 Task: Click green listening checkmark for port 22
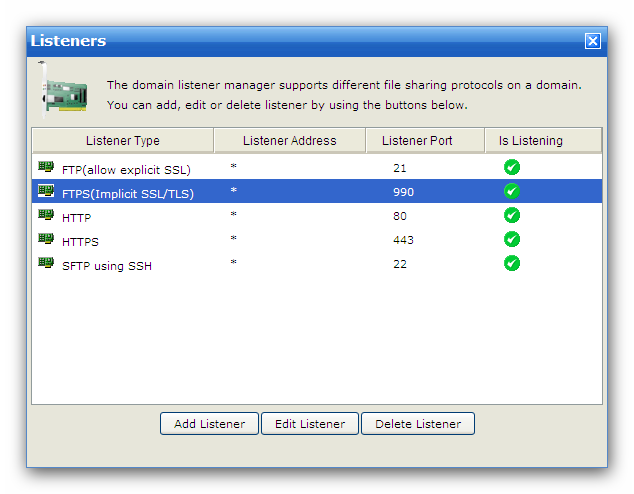[x=512, y=263]
